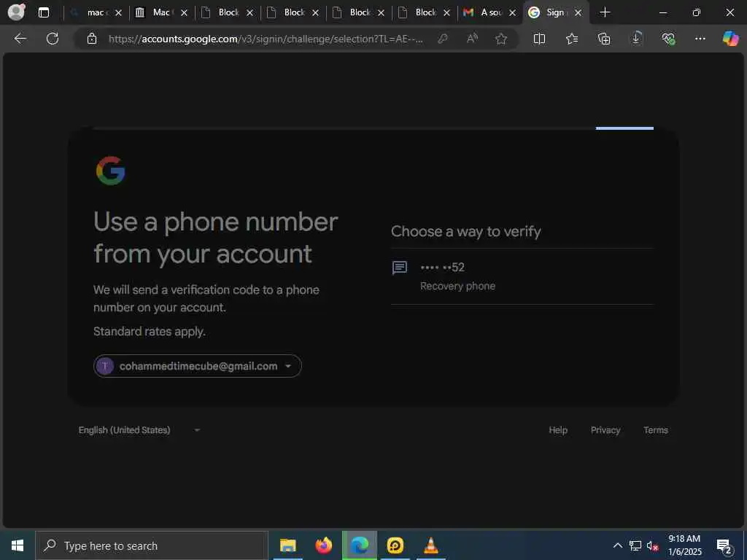This screenshot has width=747, height=560.
Task: Start Read Aloud from address bar
Action: point(472,39)
